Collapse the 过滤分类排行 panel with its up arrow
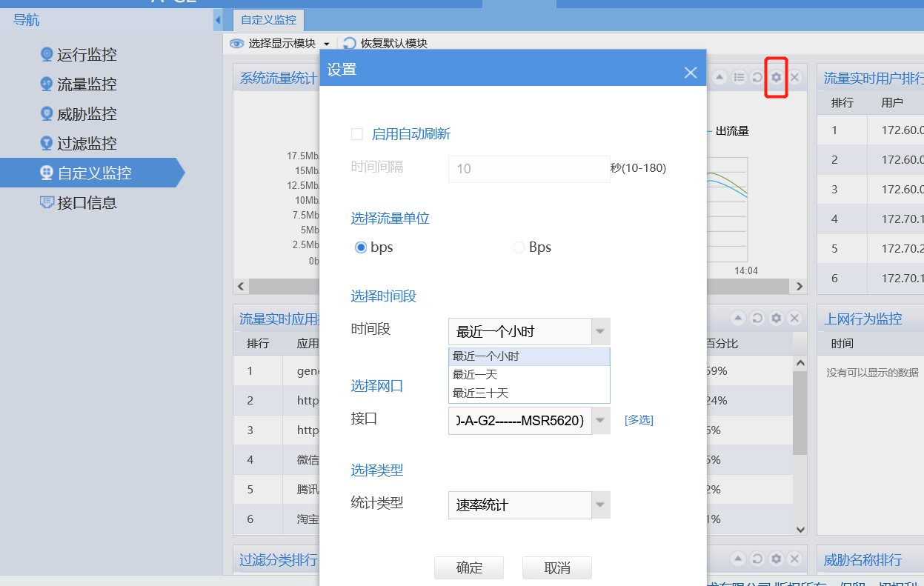 click(739, 559)
